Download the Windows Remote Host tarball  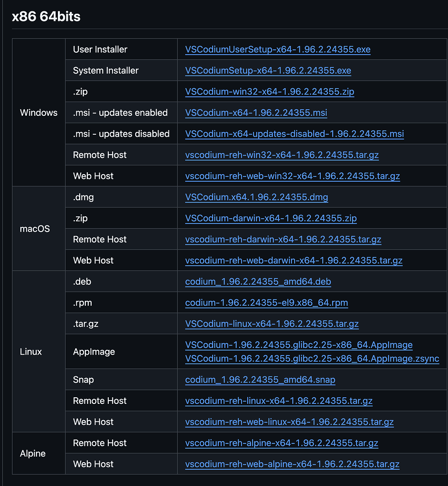(x=282, y=155)
